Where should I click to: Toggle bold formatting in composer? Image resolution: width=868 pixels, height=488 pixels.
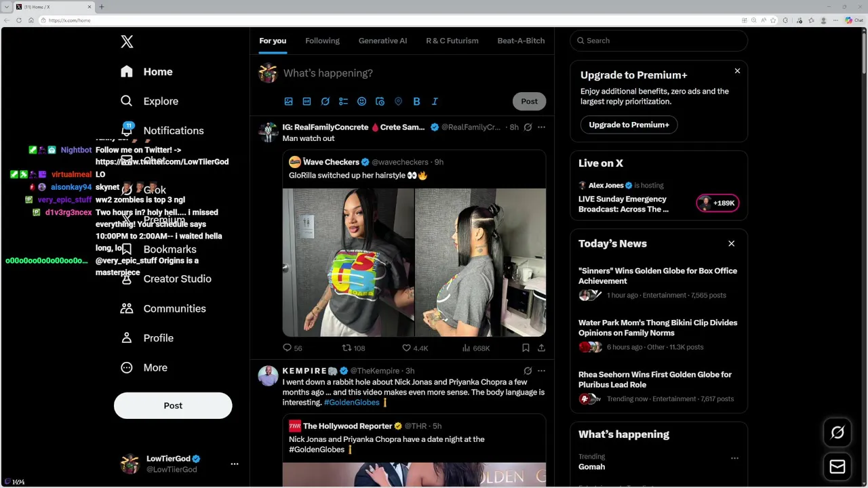416,102
